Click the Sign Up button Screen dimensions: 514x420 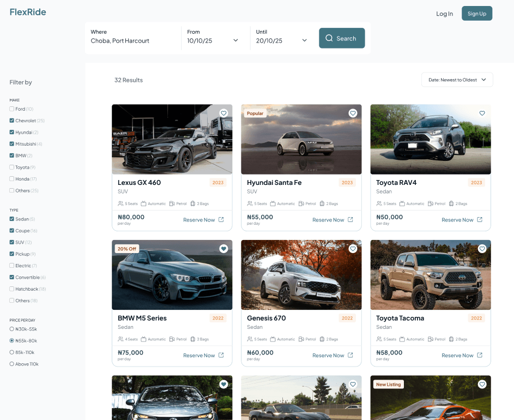click(x=476, y=13)
